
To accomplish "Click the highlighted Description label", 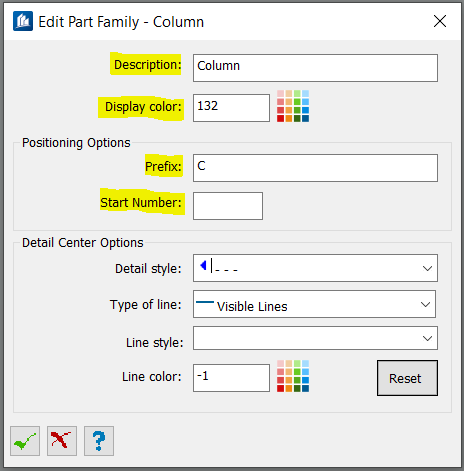I will point(147,64).
